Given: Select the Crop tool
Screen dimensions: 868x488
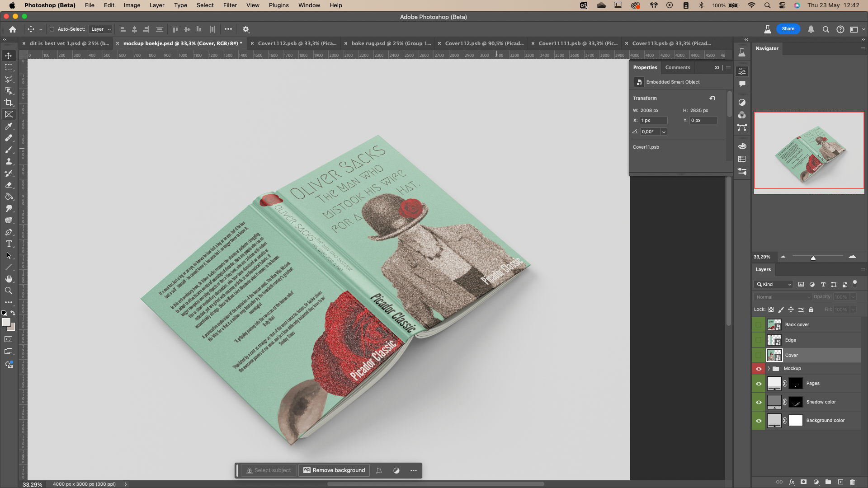Looking at the screenshot, I should (9, 103).
